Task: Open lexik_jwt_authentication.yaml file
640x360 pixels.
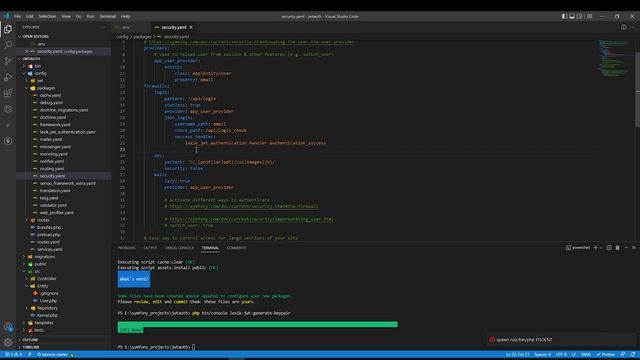Action: 67,132
